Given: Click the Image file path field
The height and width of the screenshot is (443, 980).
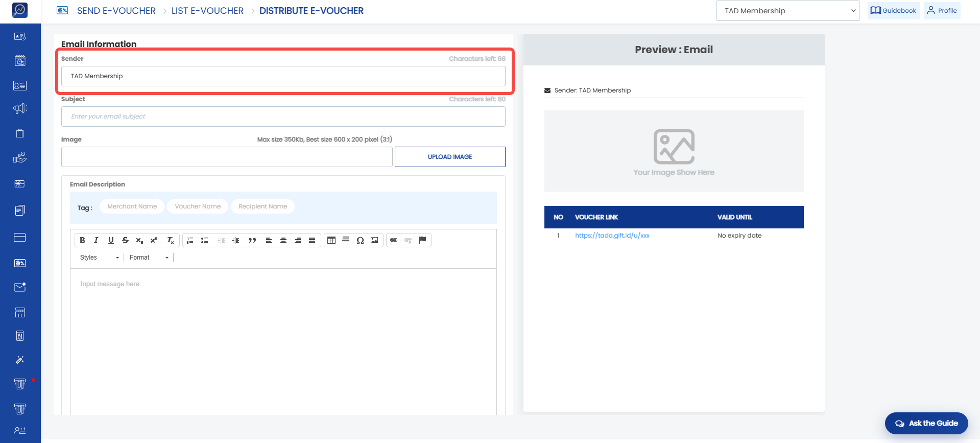Looking at the screenshot, I should [x=227, y=157].
